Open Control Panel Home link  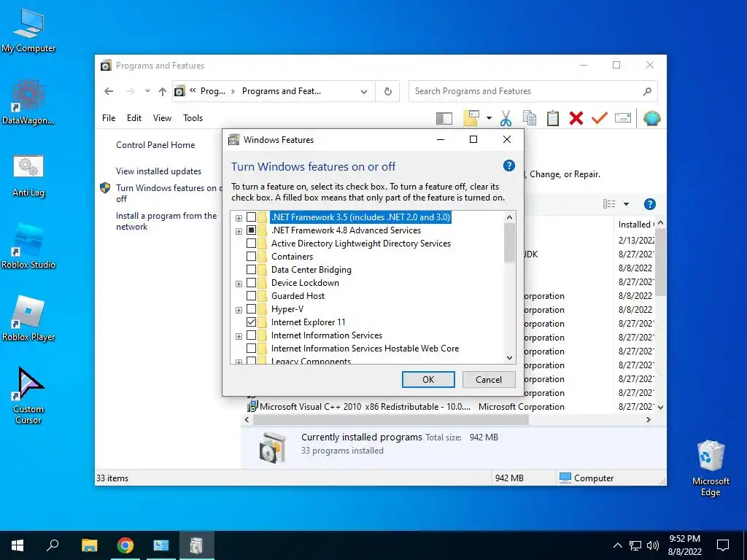155,145
